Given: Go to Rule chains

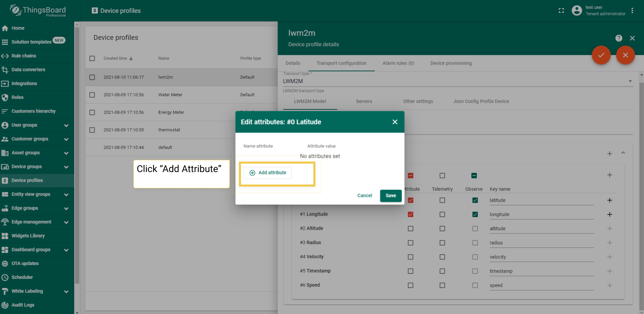Looking at the screenshot, I should pos(37,56).
